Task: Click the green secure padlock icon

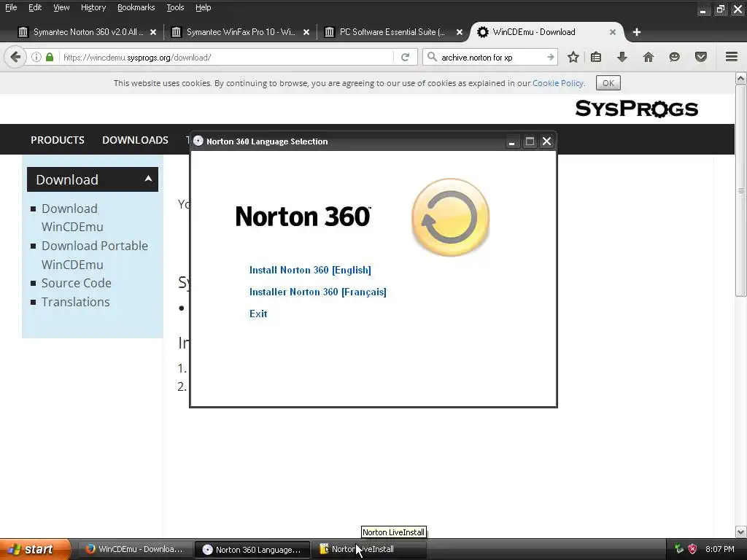Action: coord(50,57)
